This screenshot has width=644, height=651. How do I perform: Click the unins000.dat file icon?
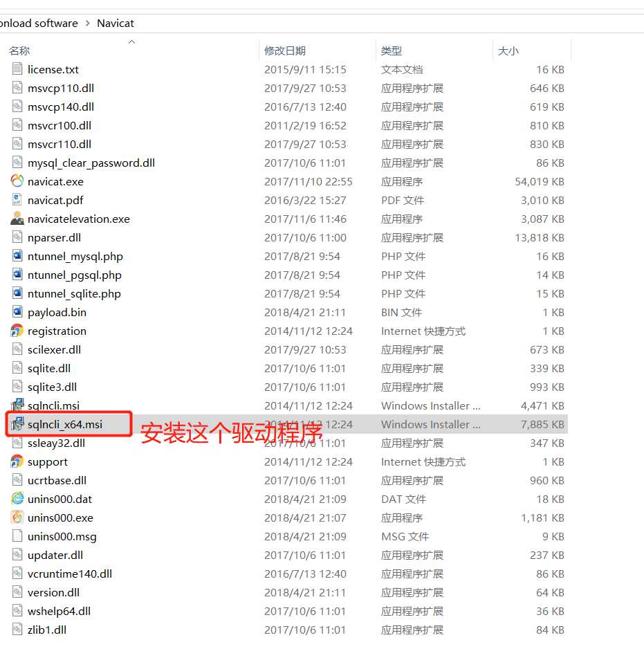pos(17,498)
